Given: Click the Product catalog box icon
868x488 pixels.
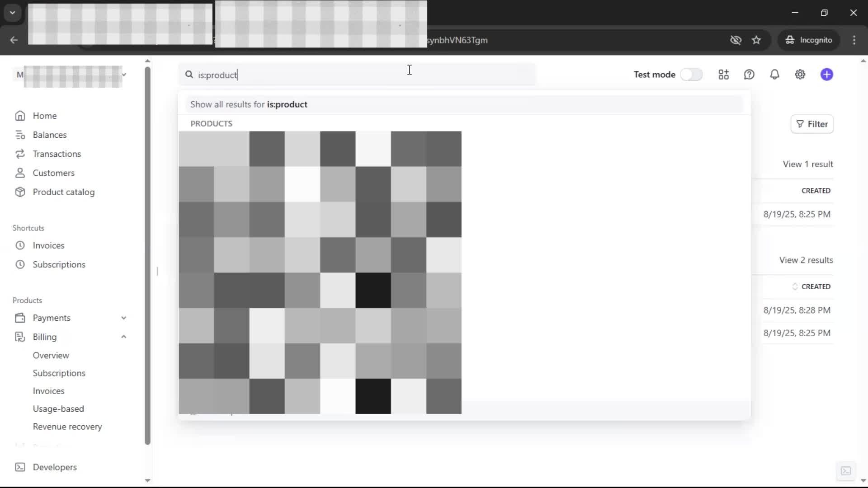Looking at the screenshot, I should coord(20,192).
